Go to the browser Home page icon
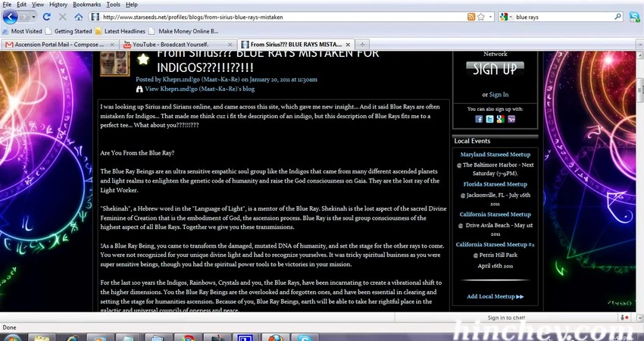 point(79,17)
